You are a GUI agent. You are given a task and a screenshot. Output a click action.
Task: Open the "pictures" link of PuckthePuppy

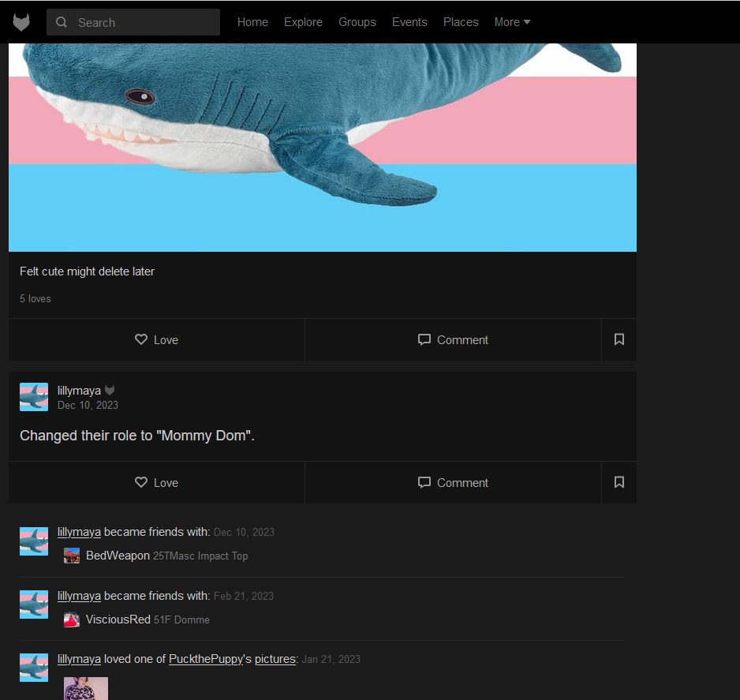click(275, 659)
